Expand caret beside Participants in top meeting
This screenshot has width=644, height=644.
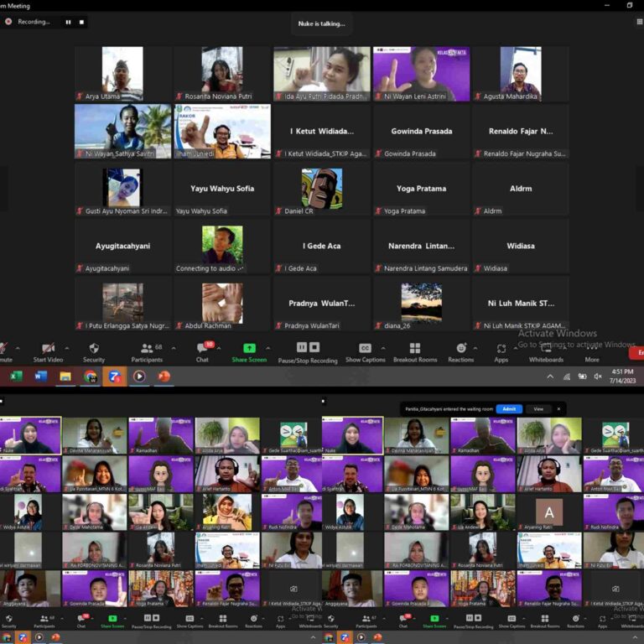pyautogui.click(x=174, y=348)
